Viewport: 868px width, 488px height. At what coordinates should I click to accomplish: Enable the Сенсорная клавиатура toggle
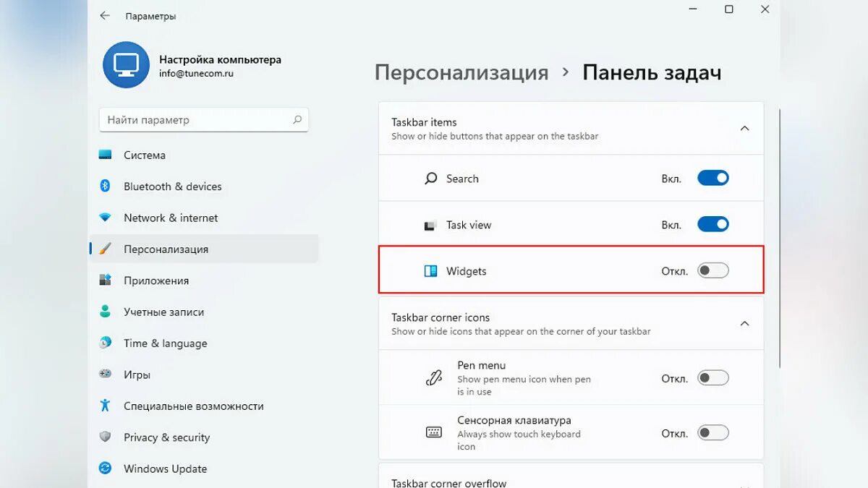coord(713,432)
